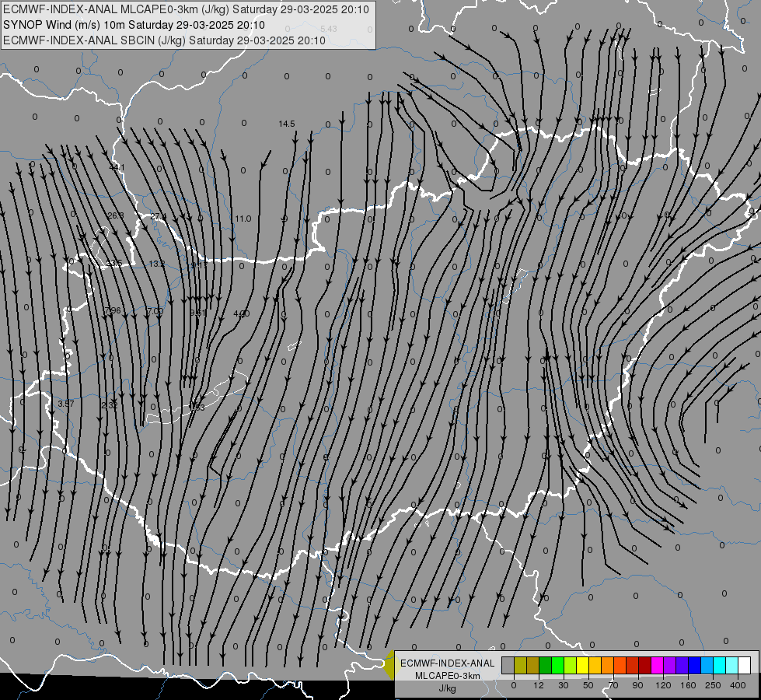Pick the dark green colorbar swatch
The width and height of the screenshot is (761, 700).
[545, 665]
